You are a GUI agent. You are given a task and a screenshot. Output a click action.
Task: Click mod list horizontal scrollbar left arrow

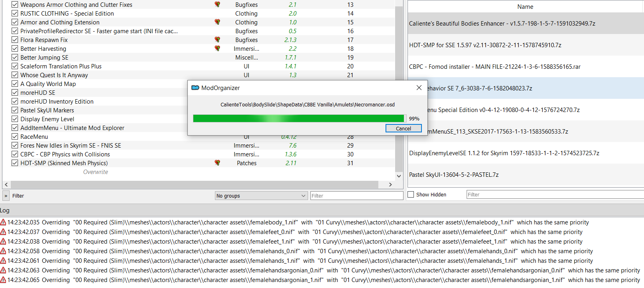(x=6, y=184)
